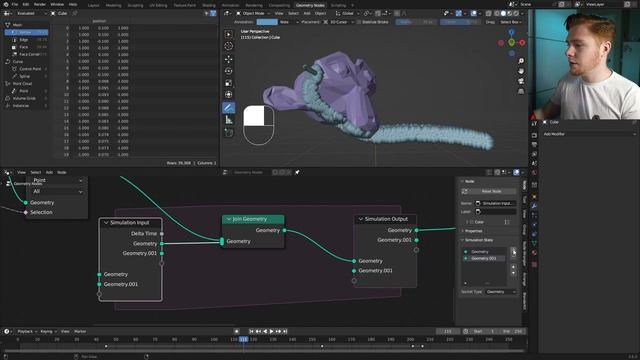This screenshot has height=360, width=640.
Task: Open the Material properties tab icon
Action: point(534,253)
